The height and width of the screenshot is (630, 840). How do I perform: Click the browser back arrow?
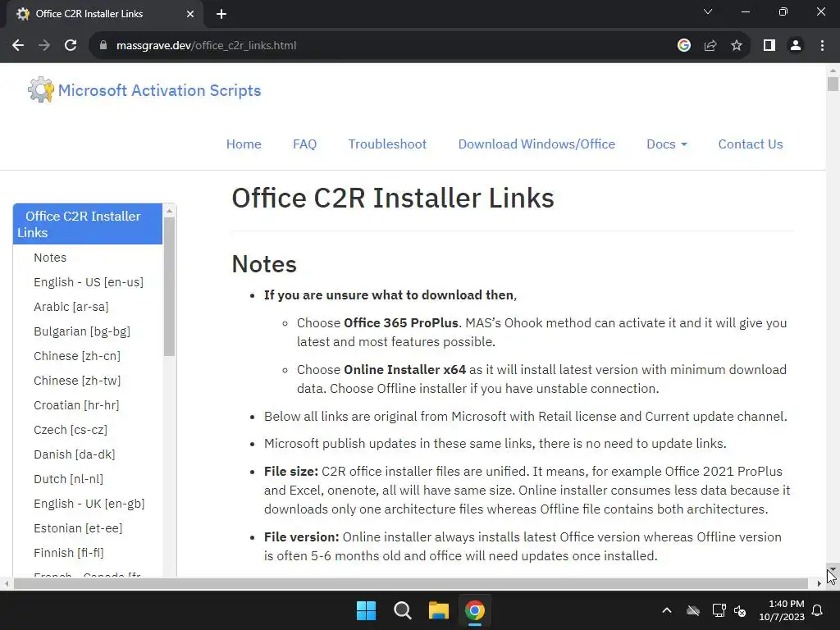[x=18, y=46]
